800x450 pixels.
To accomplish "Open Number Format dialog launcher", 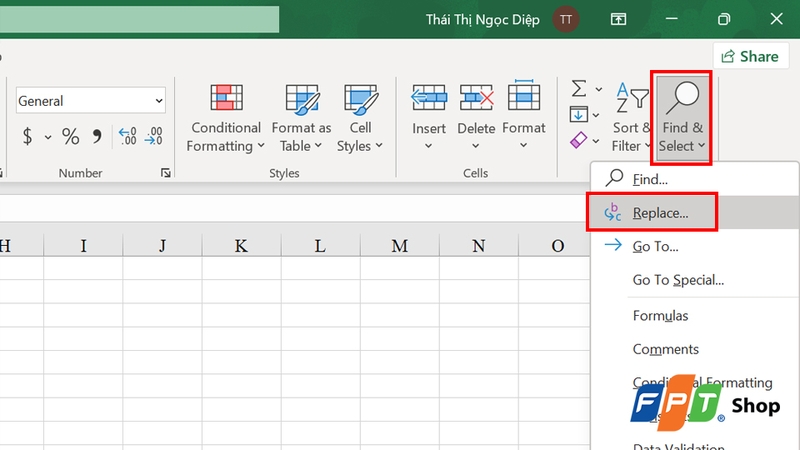I will point(166,173).
